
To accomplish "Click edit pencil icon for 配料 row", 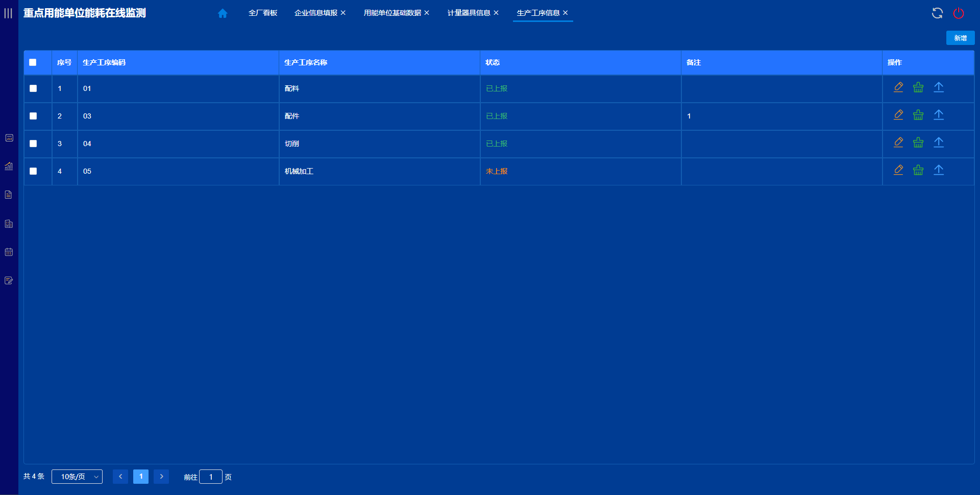I will [898, 87].
